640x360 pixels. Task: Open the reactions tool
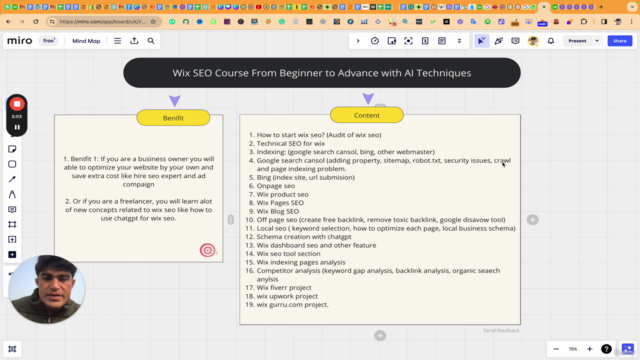(x=499, y=41)
